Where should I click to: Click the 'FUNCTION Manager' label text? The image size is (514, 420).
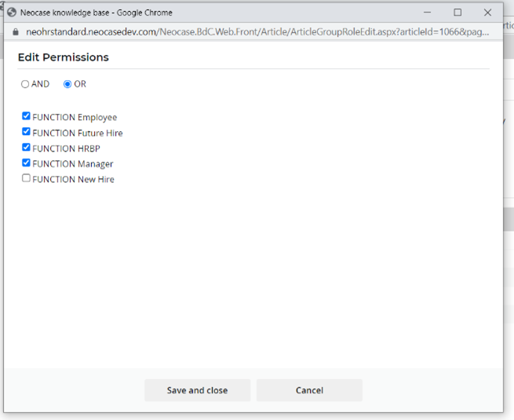click(x=73, y=164)
